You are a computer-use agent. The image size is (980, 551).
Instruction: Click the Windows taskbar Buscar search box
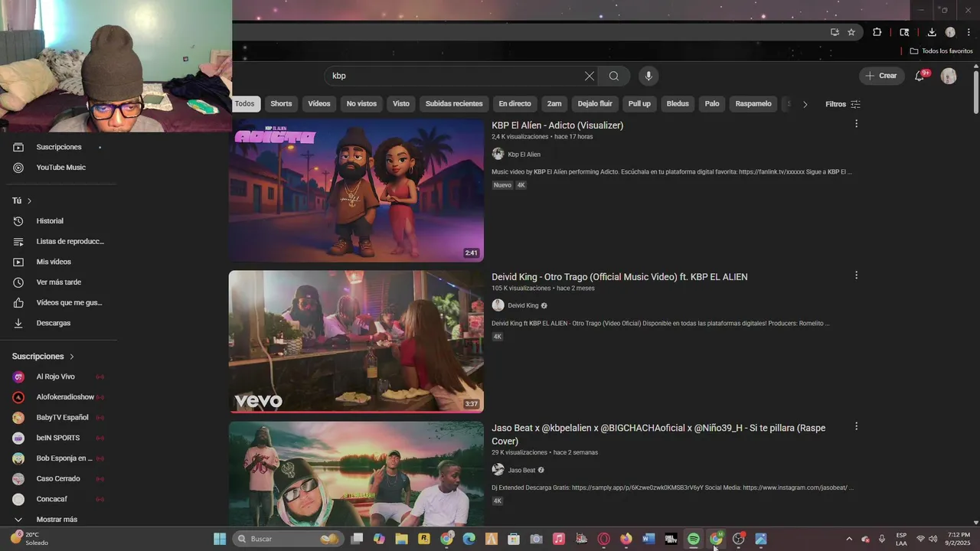287,539
